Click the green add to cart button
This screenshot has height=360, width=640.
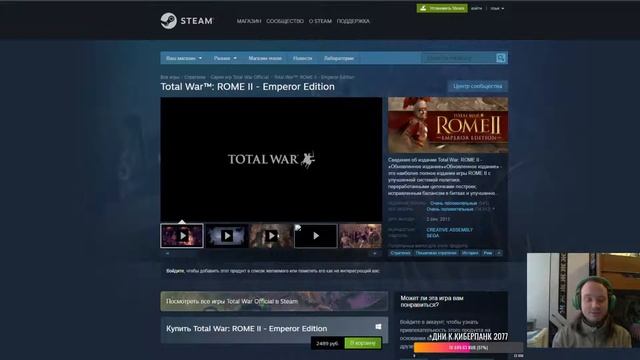point(362,343)
